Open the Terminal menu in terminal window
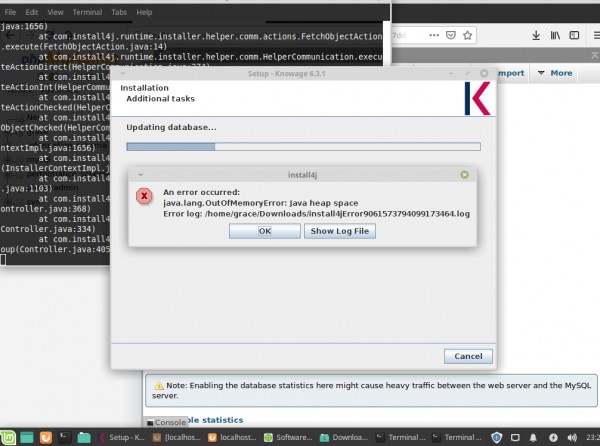 click(87, 12)
